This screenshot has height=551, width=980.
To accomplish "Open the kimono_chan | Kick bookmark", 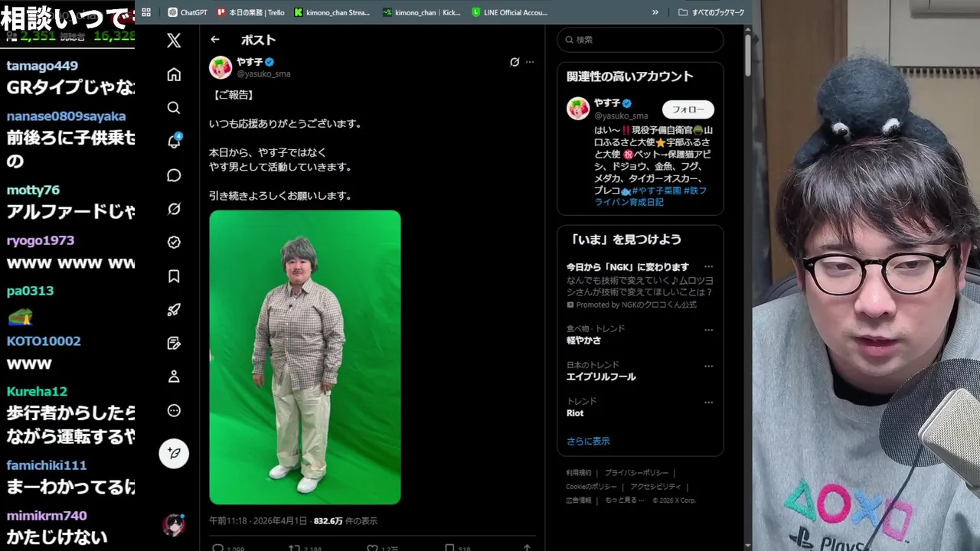I will pos(422,12).
